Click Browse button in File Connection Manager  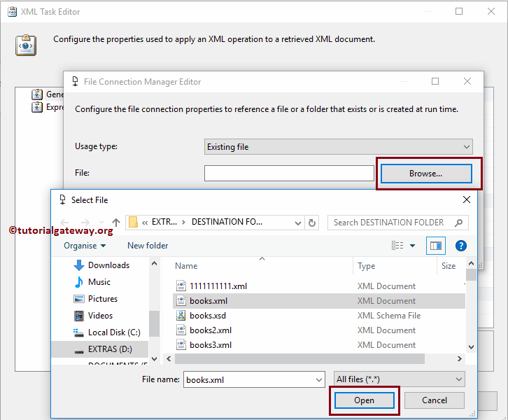pyautogui.click(x=426, y=174)
